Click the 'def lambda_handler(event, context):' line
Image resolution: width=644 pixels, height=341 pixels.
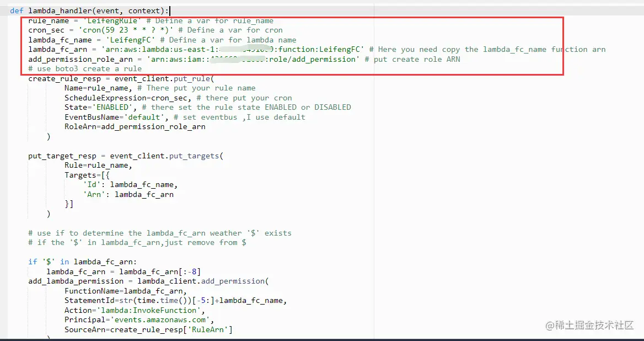point(89,10)
